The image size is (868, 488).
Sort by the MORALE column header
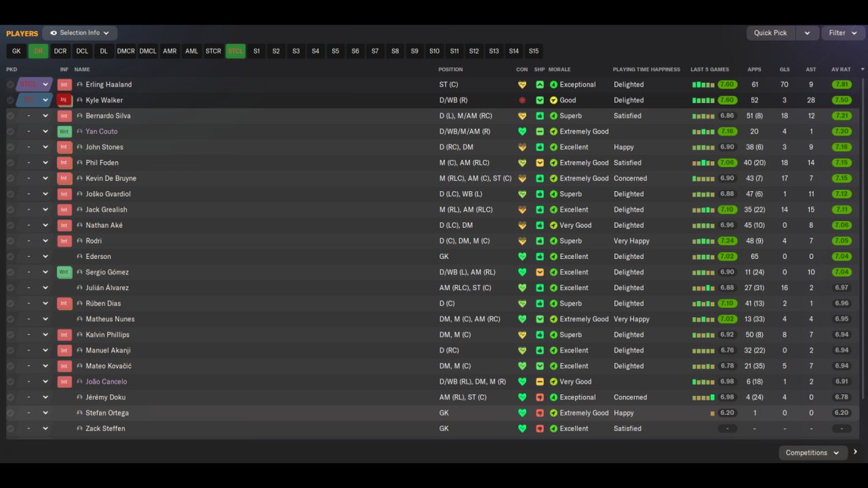pyautogui.click(x=559, y=69)
